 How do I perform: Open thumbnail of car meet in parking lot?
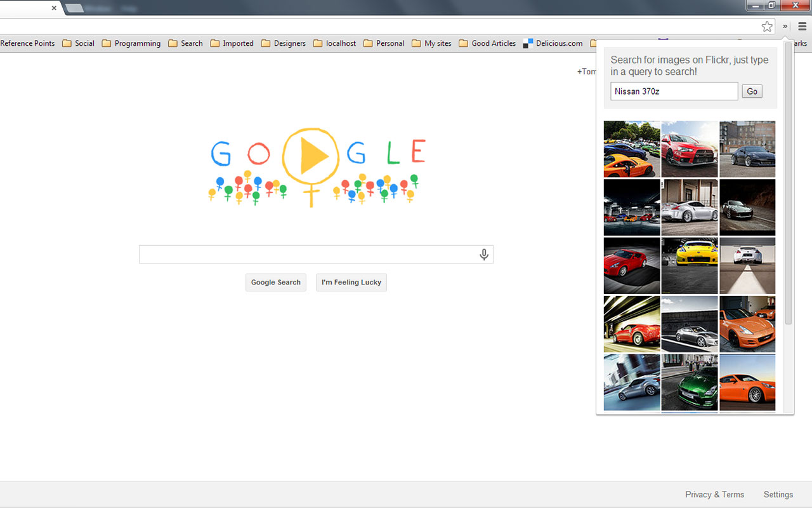pos(632,149)
